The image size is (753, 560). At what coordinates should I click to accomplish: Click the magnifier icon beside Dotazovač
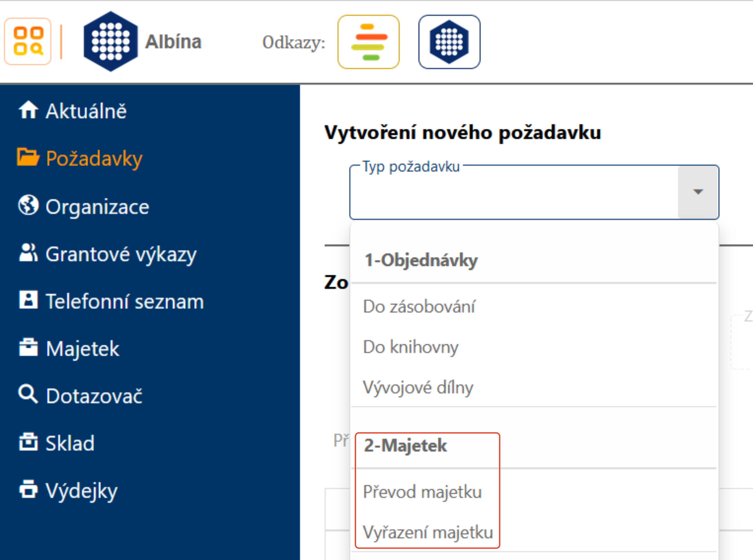pyautogui.click(x=28, y=394)
